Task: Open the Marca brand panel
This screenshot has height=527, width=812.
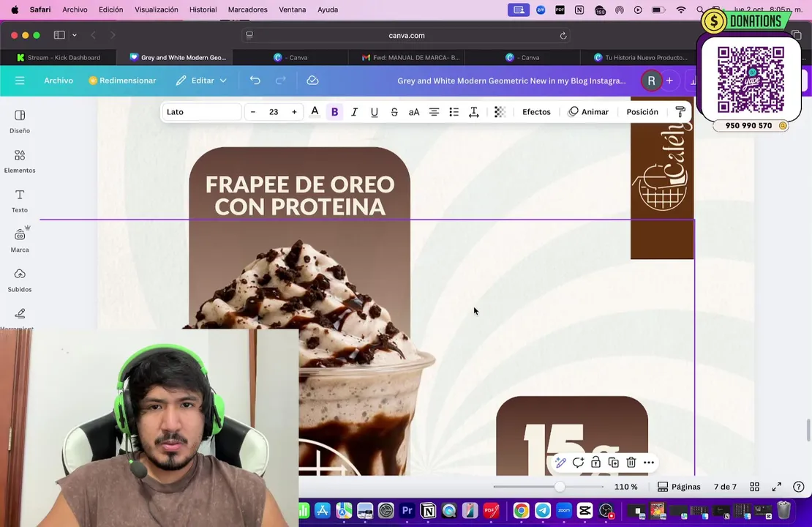Action: click(20, 240)
